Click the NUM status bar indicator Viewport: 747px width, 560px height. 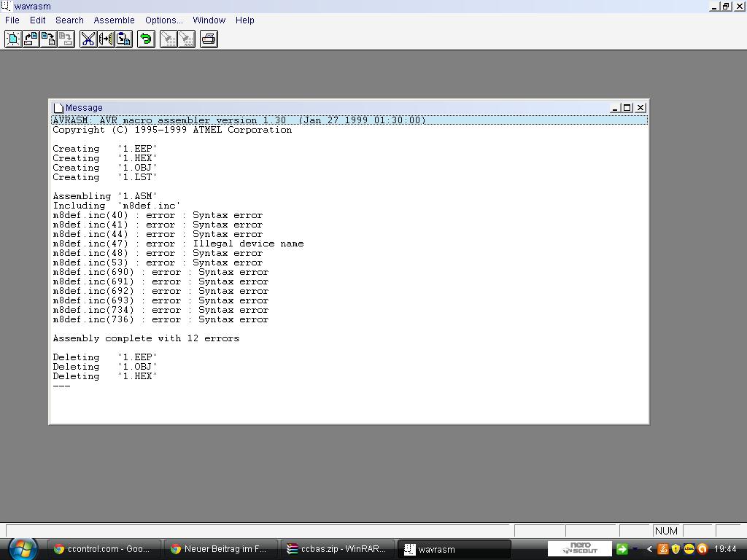point(666,531)
